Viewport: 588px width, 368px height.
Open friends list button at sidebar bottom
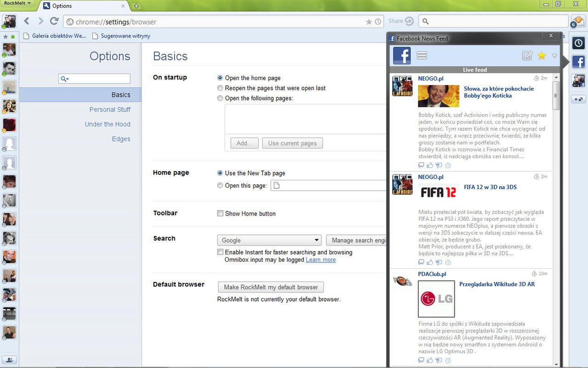click(10, 360)
